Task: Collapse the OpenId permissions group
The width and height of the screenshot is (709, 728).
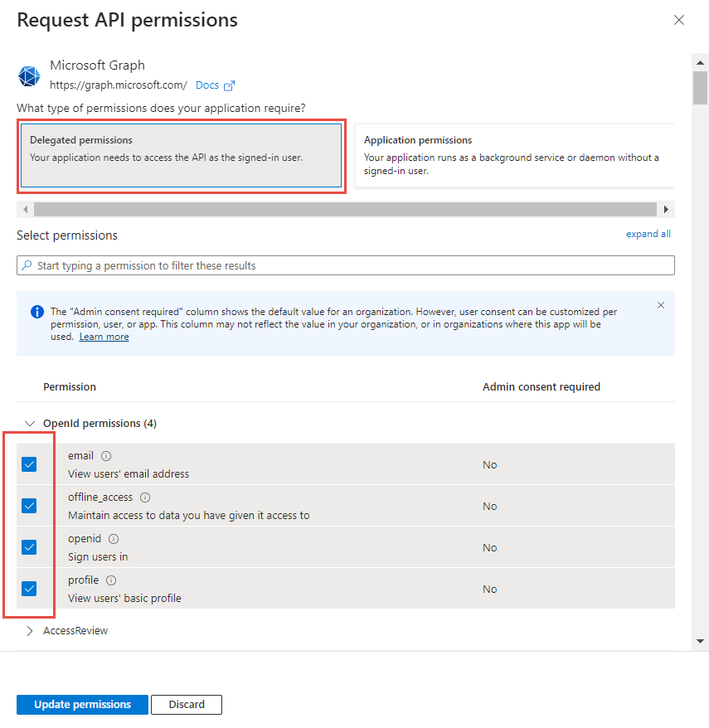Action: 30,423
